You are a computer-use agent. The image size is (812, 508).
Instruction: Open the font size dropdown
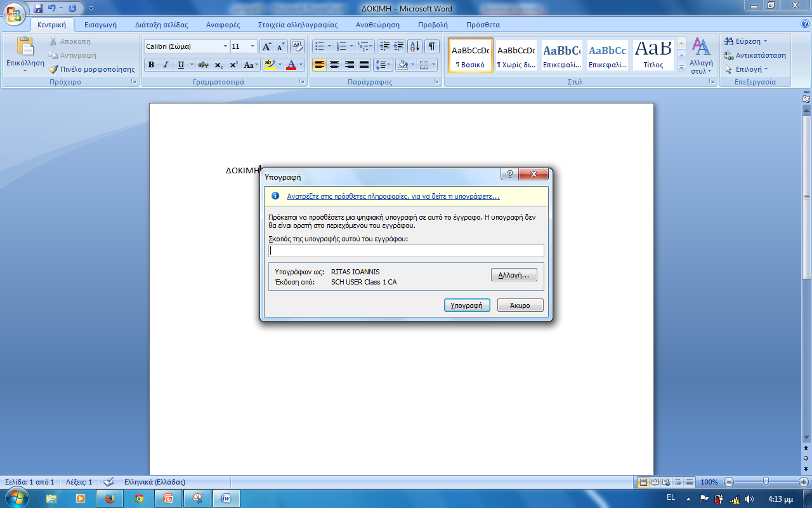pyautogui.click(x=253, y=46)
